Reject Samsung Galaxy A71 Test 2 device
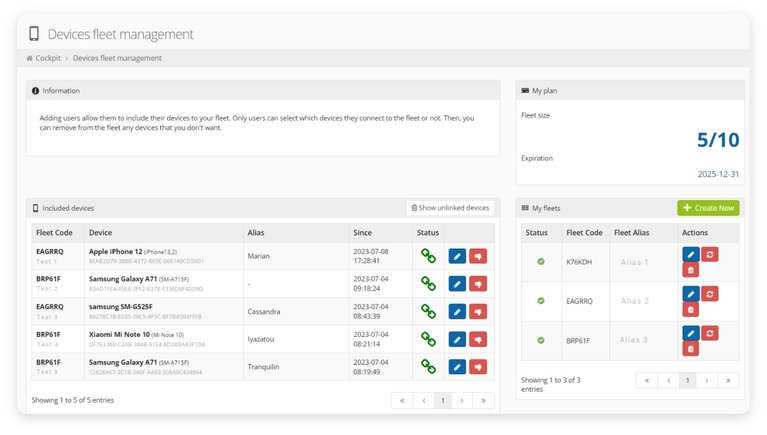Viewport: 767px width, 435px height. point(478,284)
